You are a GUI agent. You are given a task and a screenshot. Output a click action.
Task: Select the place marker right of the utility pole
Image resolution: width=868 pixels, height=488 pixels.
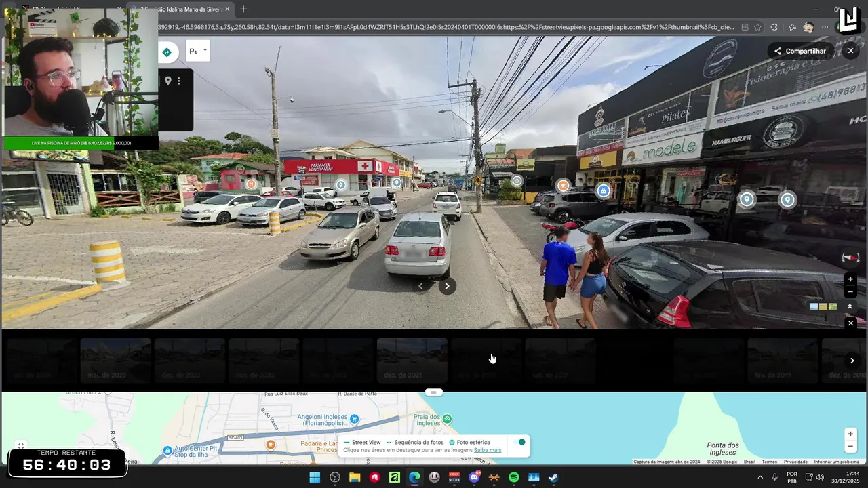click(x=517, y=181)
